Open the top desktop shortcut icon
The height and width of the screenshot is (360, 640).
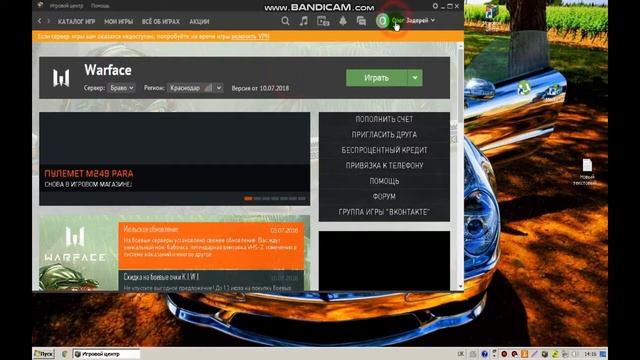pos(492,12)
